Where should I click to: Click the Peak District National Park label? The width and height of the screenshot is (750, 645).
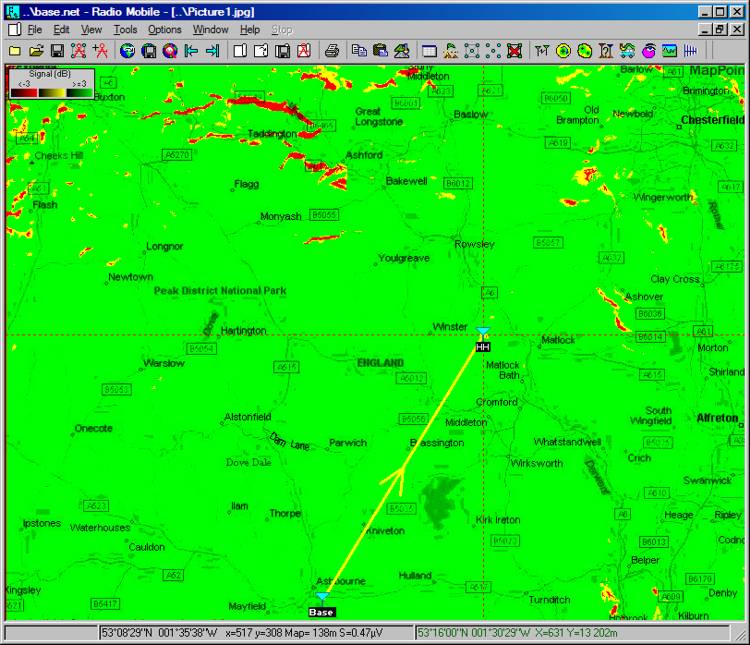click(x=220, y=290)
